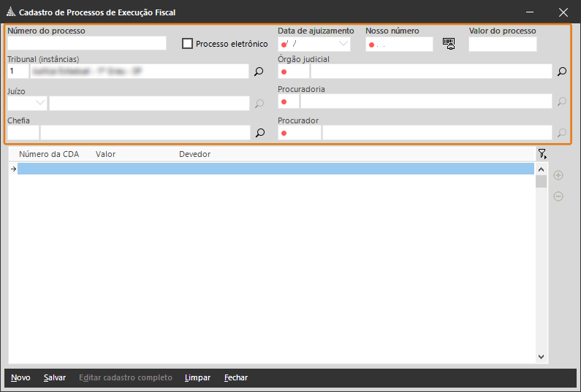Click the Novo button in bottom bar

(20, 377)
